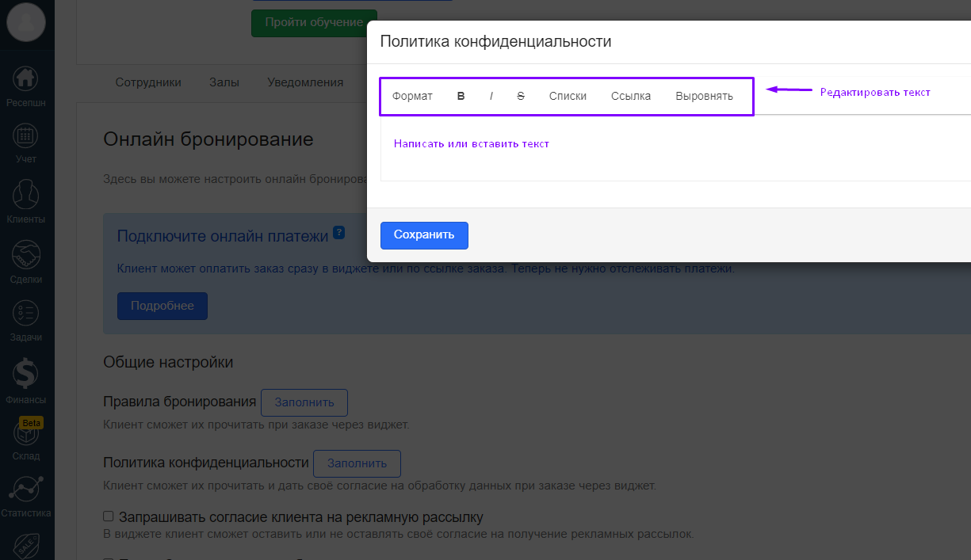Open the Ресепшн home icon in sidebar
The height and width of the screenshot is (560, 971).
pyautogui.click(x=26, y=78)
